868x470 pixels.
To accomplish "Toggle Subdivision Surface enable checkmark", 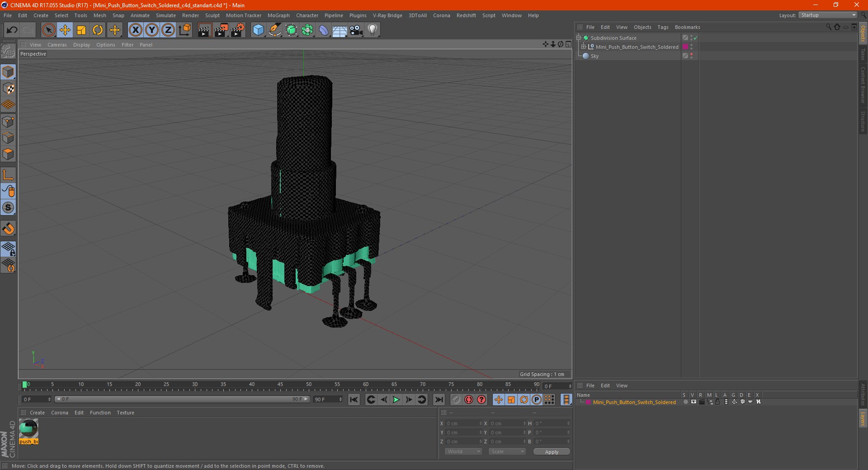I will (x=695, y=38).
